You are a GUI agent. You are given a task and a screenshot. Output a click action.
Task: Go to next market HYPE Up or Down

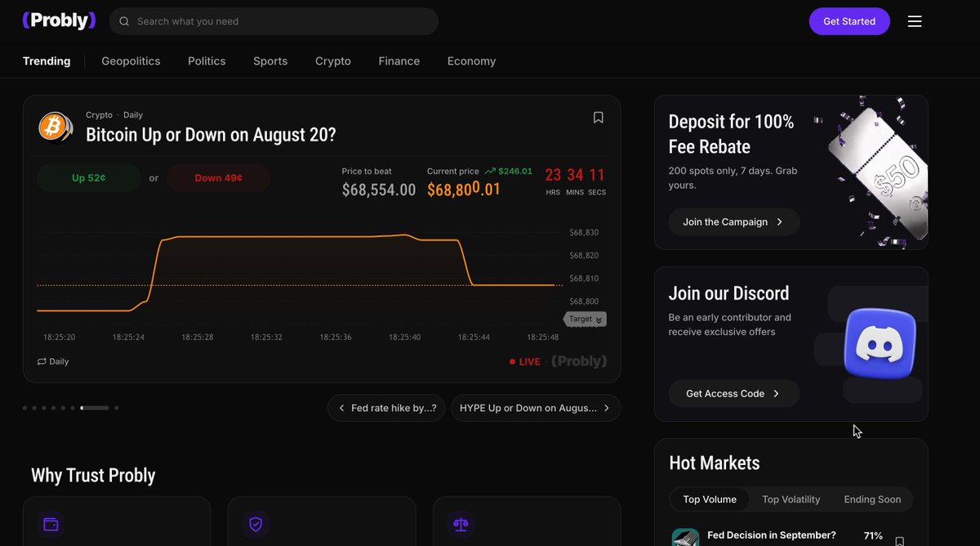(x=536, y=408)
